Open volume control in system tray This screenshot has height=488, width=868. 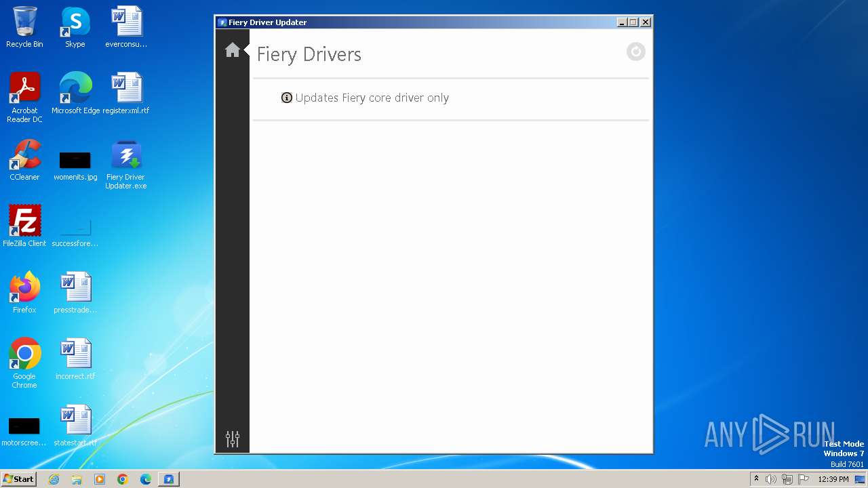pyautogui.click(x=771, y=479)
